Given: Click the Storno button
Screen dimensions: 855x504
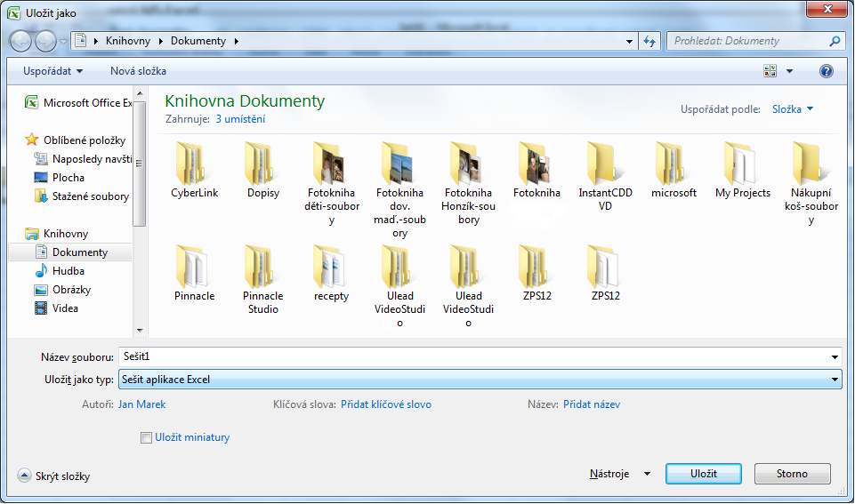Looking at the screenshot, I should click(793, 474).
